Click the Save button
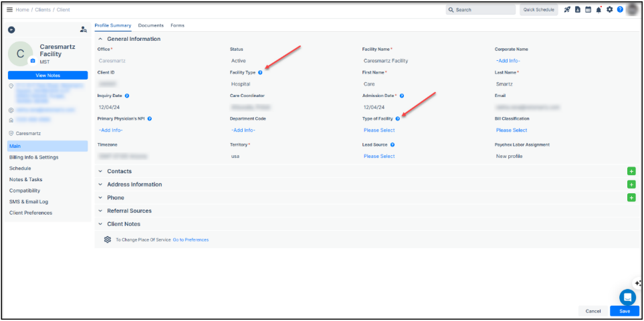The width and height of the screenshot is (644, 321). click(x=624, y=311)
